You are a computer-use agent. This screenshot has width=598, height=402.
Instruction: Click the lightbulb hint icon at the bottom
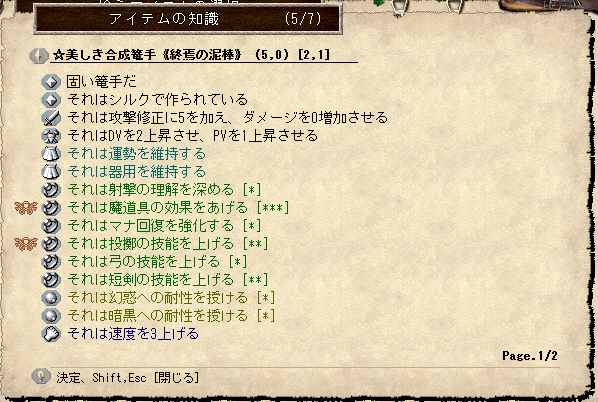coord(41,377)
